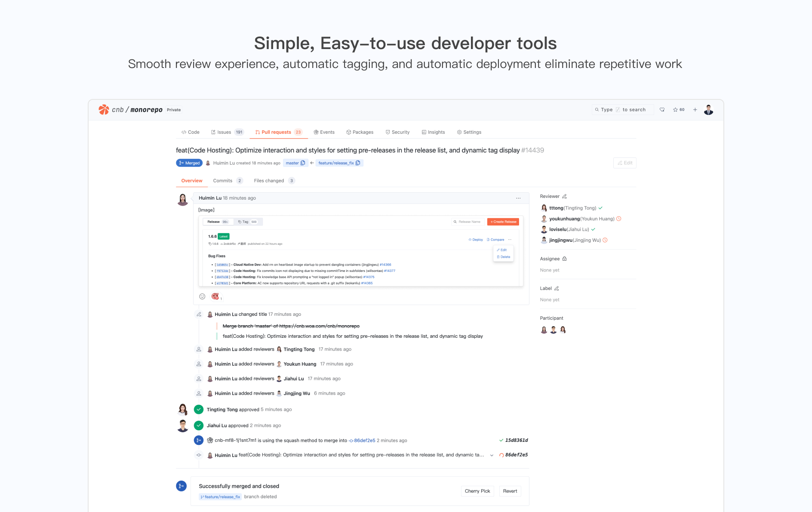Screen dimensions: 812x512
Task: Click the Cherry Pick button
Action: pyautogui.click(x=477, y=491)
